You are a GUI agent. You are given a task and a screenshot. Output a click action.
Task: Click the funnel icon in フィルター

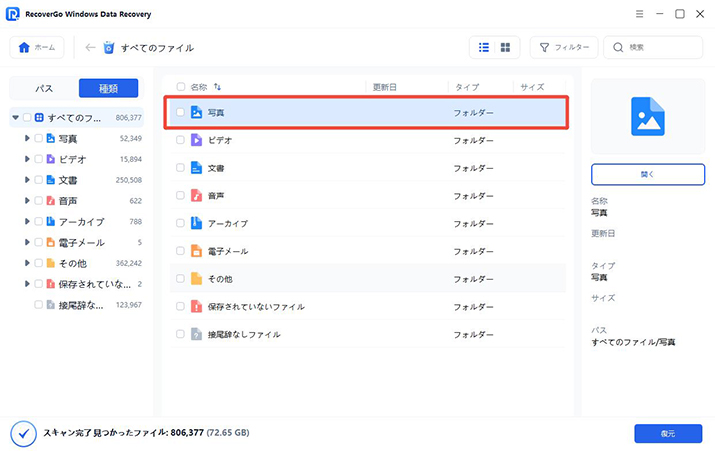(544, 47)
